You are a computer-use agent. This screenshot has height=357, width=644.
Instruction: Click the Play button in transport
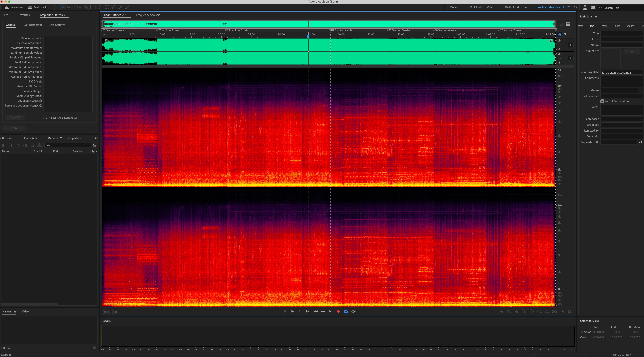point(292,311)
